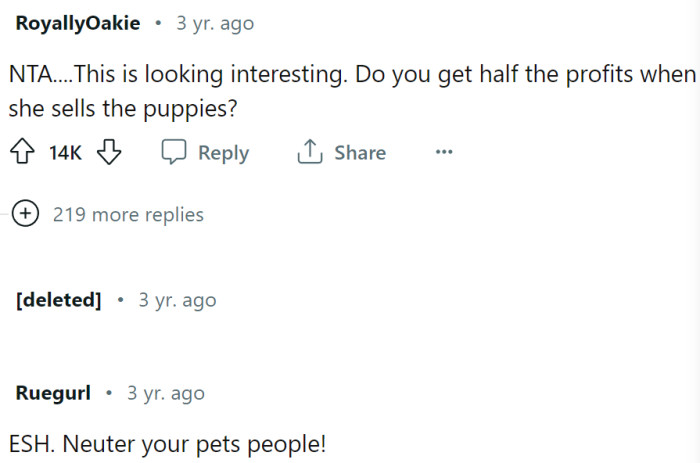Screen dimensions: 700x463
Task: Click the Reply button label
Action: coord(223,153)
